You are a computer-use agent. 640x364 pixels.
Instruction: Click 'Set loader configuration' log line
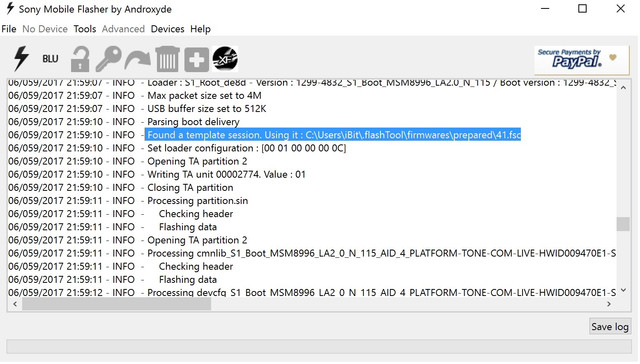click(247, 148)
